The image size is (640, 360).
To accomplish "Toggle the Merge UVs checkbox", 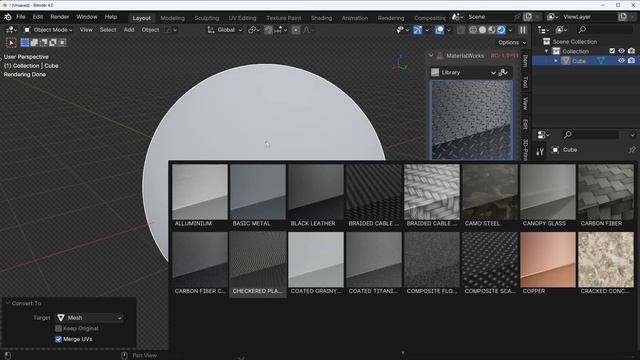I will [58, 339].
